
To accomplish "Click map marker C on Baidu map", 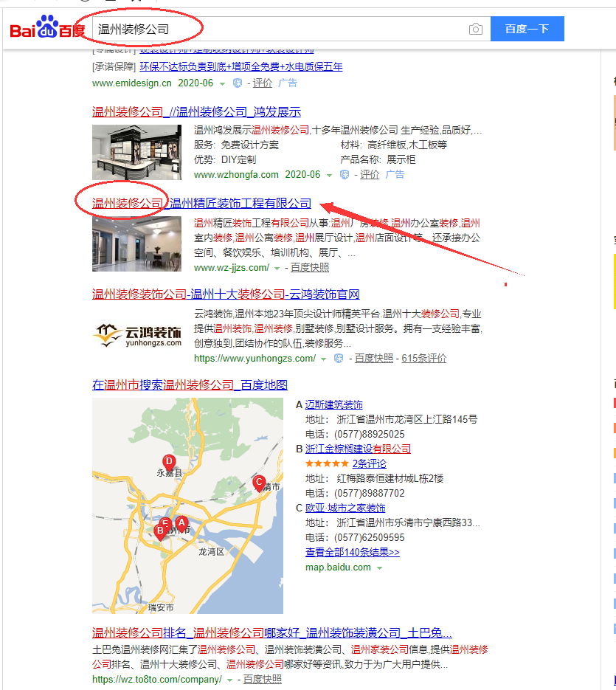I will [258, 483].
